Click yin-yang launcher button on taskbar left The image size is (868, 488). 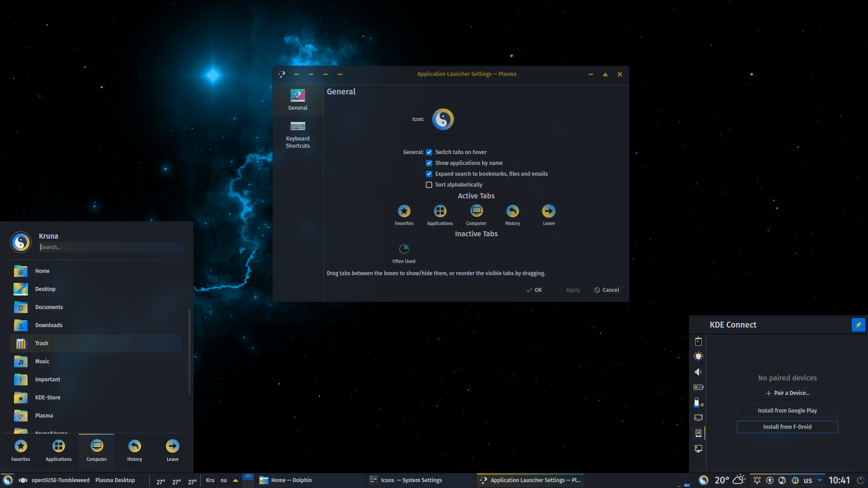pos(8,480)
